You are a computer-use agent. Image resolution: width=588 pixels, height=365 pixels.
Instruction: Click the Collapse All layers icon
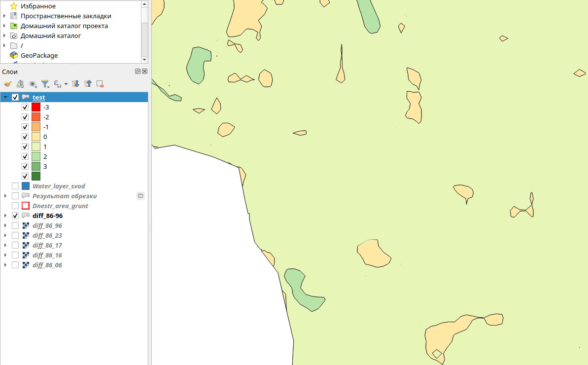coord(88,84)
